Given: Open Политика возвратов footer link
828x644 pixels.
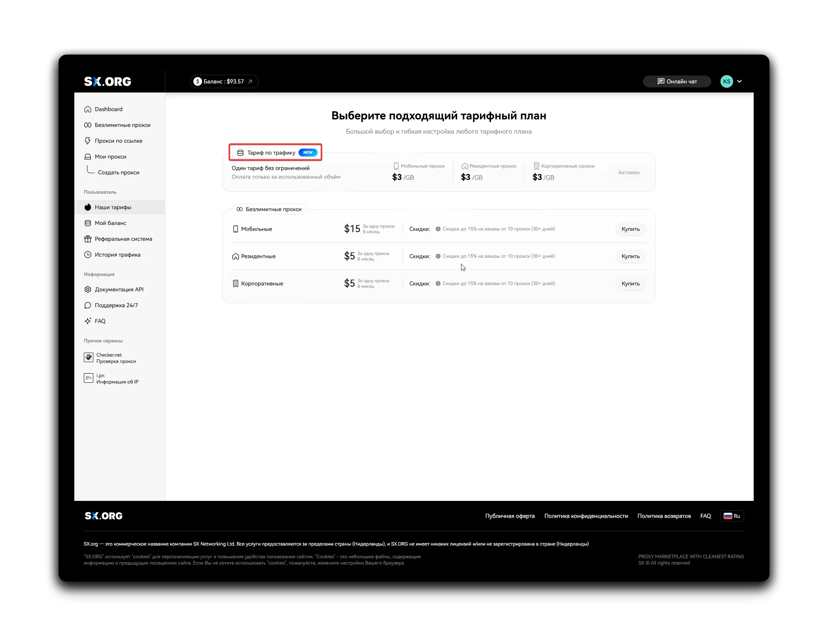Looking at the screenshot, I should coord(664,516).
